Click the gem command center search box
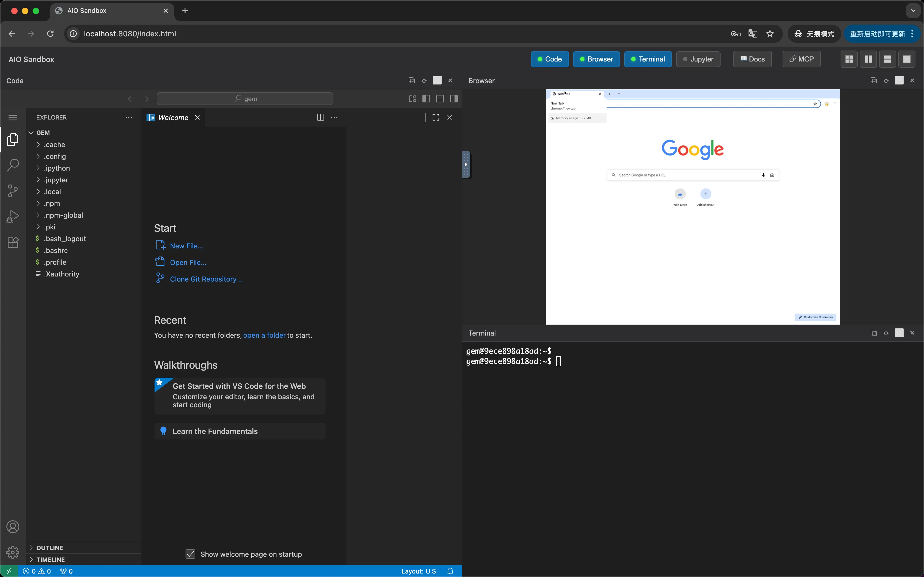 pyautogui.click(x=245, y=99)
